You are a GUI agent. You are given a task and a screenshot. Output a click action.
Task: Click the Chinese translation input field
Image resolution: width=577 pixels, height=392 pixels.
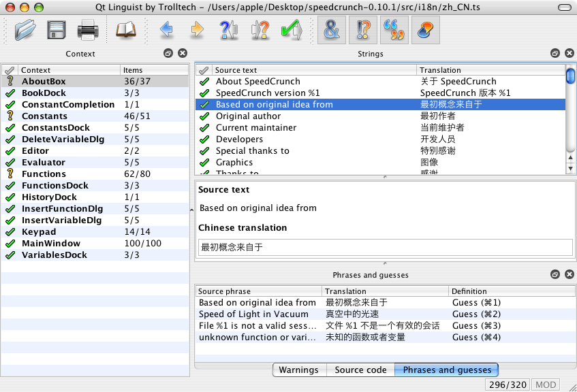(x=386, y=247)
